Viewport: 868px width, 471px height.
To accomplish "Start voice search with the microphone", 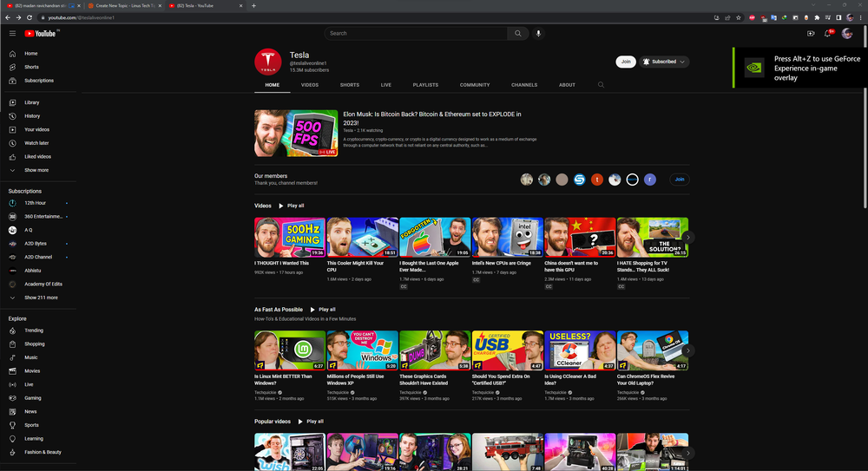I will click(x=538, y=33).
